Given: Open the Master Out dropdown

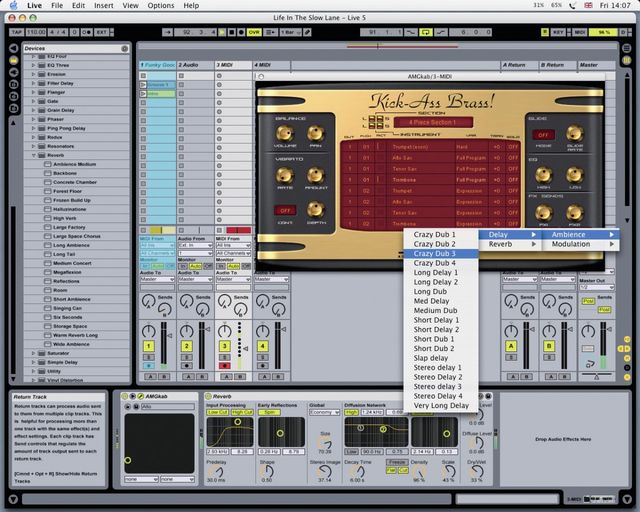Looking at the screenshot, I should pos(596,287).
